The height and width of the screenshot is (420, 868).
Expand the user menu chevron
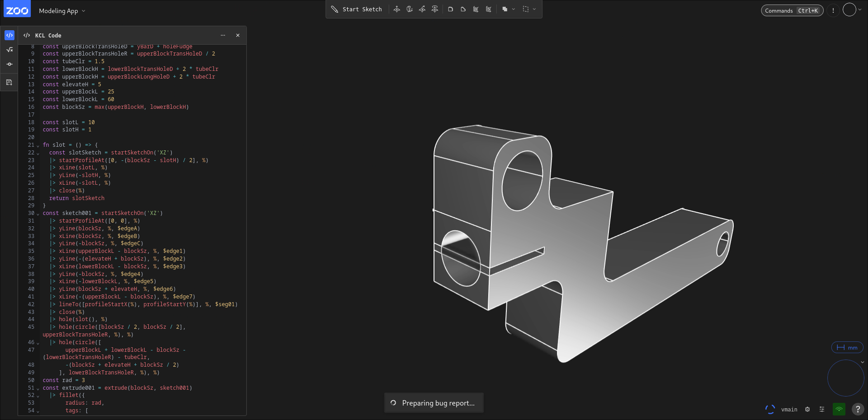pos(860,9)
